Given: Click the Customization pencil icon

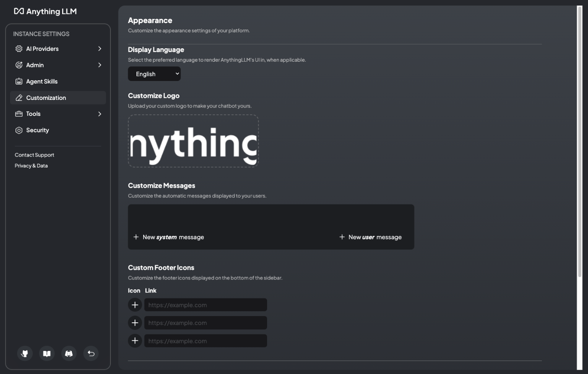Looking at the screenshot, I should pyautogui.click(x=19, y=98).
